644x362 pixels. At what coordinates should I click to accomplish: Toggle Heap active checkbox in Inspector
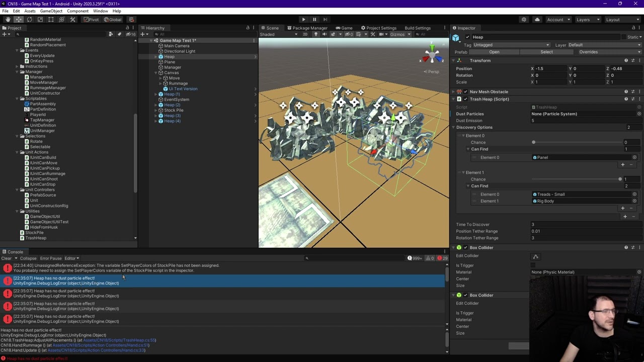[x=467, y=37]
